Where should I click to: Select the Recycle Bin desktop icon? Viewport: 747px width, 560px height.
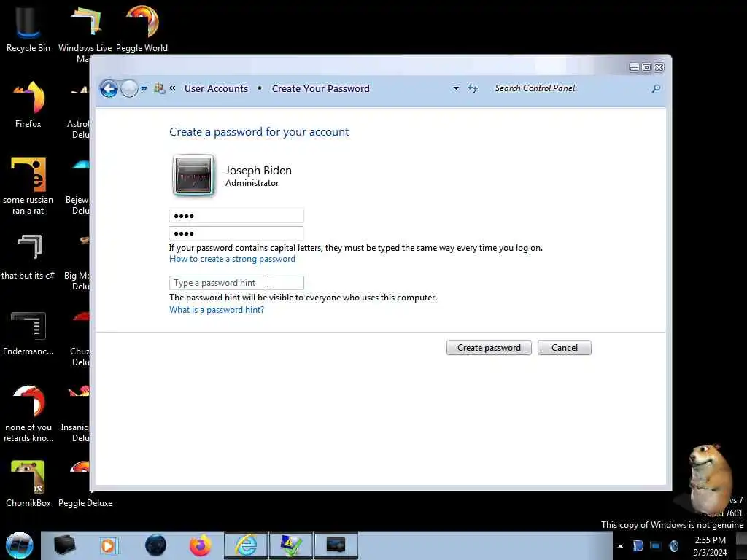[28, 28]
